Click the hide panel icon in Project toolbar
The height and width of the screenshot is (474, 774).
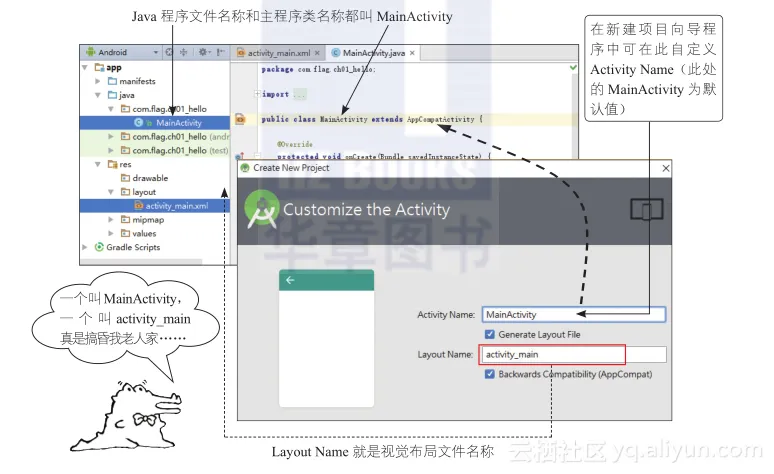pyautogui.click(x=221, y=52)
